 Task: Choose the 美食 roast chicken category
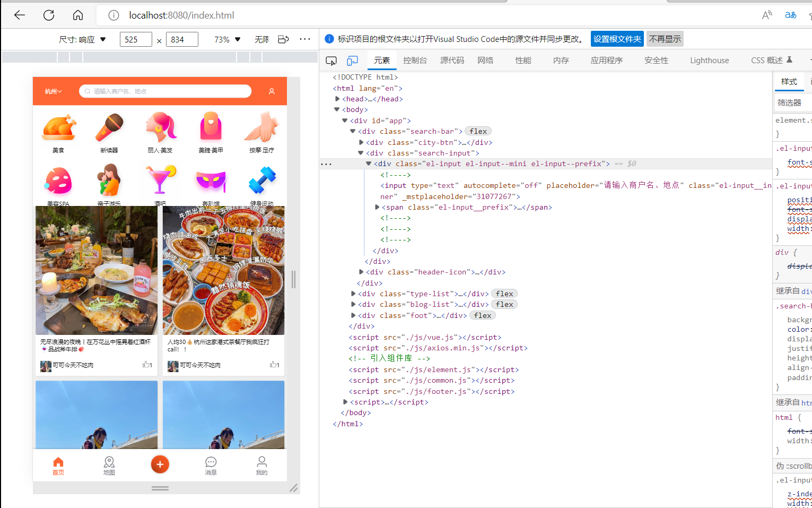[58, 133]
